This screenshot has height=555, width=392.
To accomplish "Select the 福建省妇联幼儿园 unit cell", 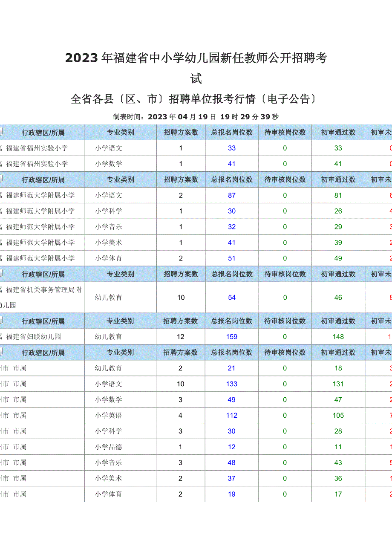I will coord(34,337).
